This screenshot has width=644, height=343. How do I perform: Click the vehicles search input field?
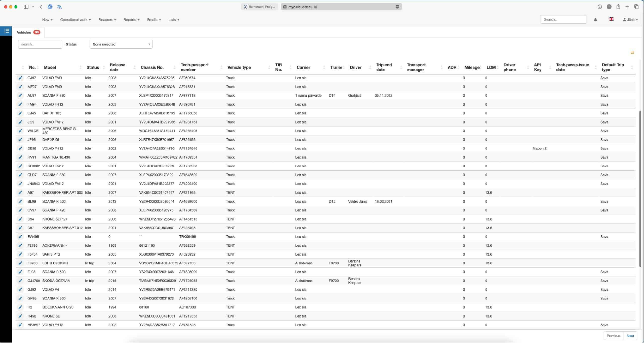[x=40, y=44]
